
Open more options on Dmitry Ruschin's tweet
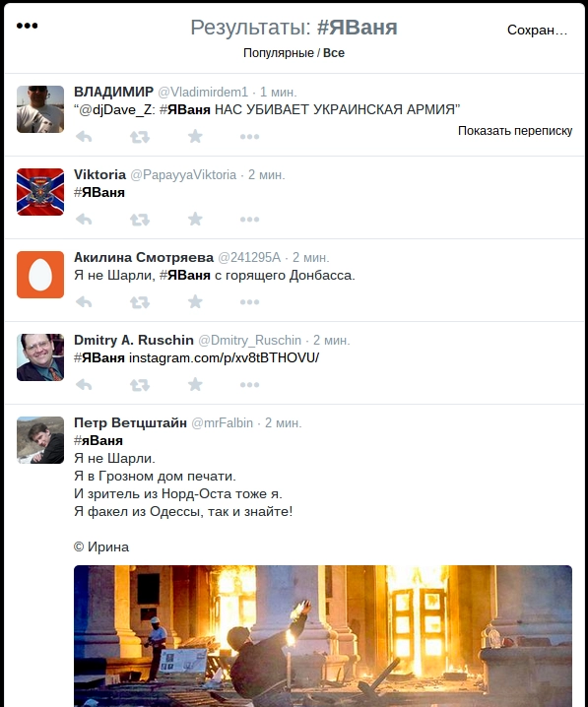249,385
